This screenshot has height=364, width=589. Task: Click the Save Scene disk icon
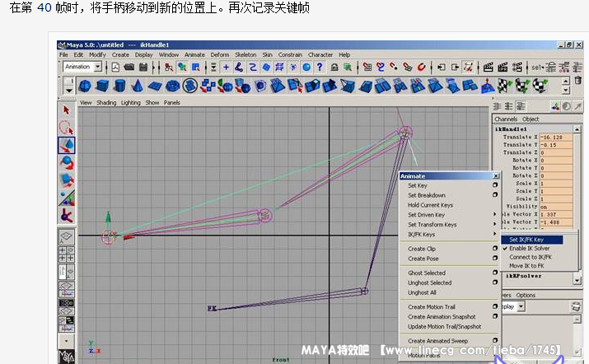pyautogui.click(x=143, y=68)
